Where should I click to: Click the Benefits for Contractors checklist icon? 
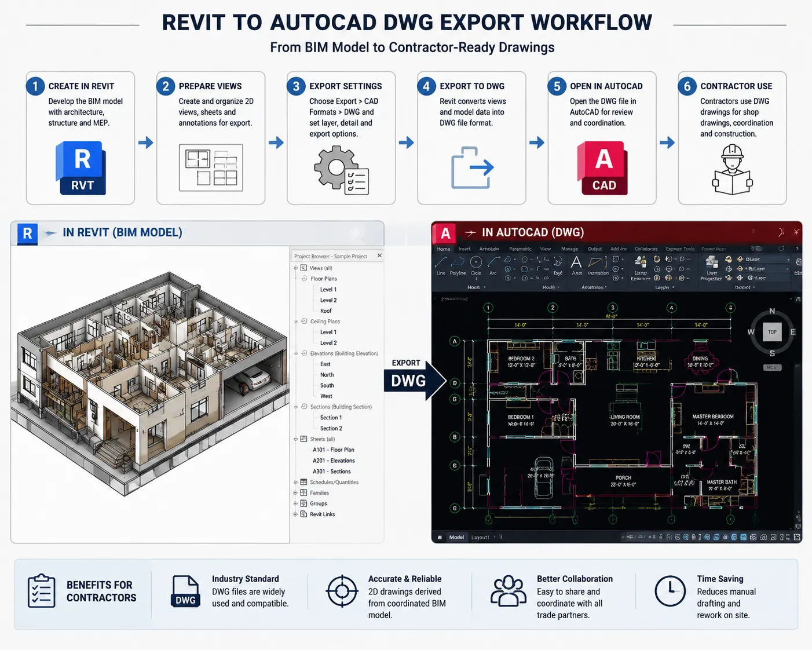[x=42, y=591]
